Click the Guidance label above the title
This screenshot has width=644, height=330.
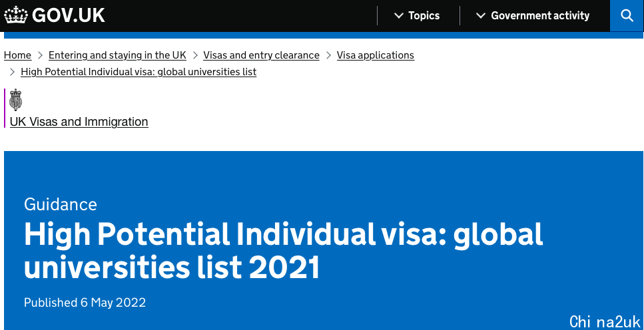61,204
